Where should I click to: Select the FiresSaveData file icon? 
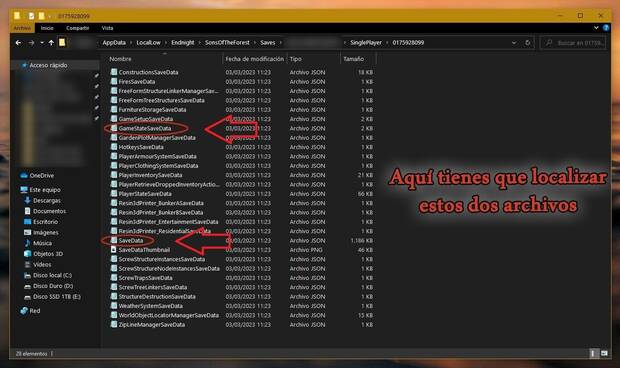point(114,81)
